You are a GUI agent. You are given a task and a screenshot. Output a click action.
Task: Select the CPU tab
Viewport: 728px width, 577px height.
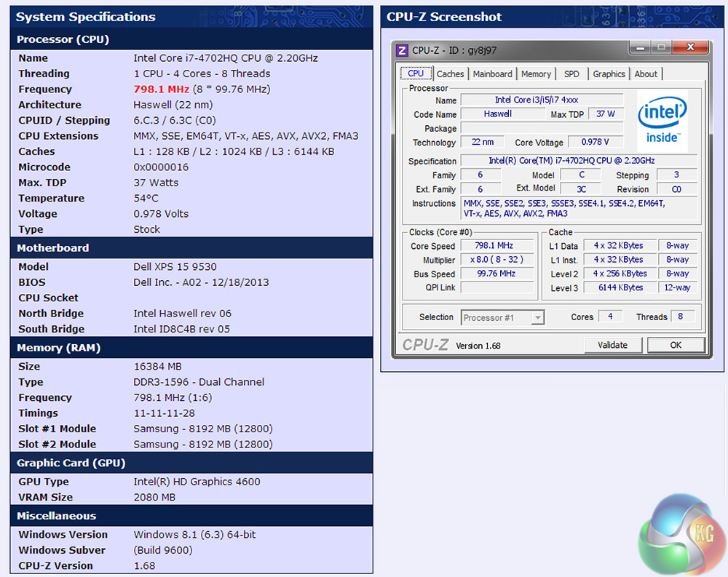(416, 73)
